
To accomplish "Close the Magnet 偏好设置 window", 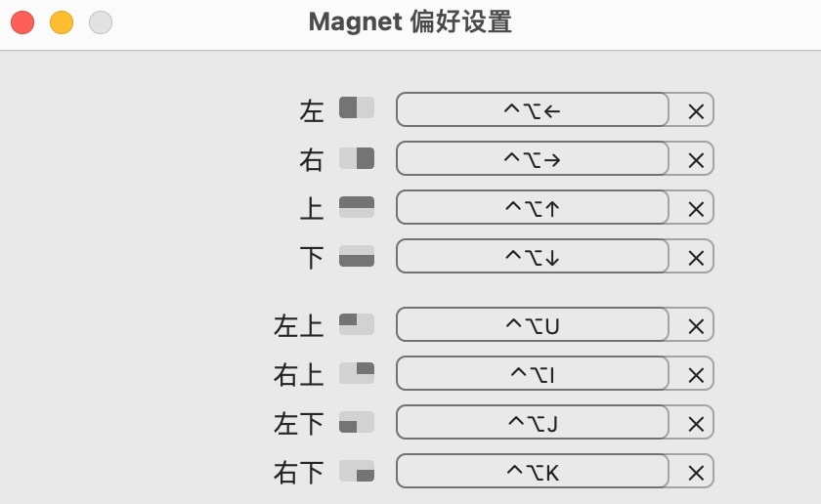I will 22,22.
